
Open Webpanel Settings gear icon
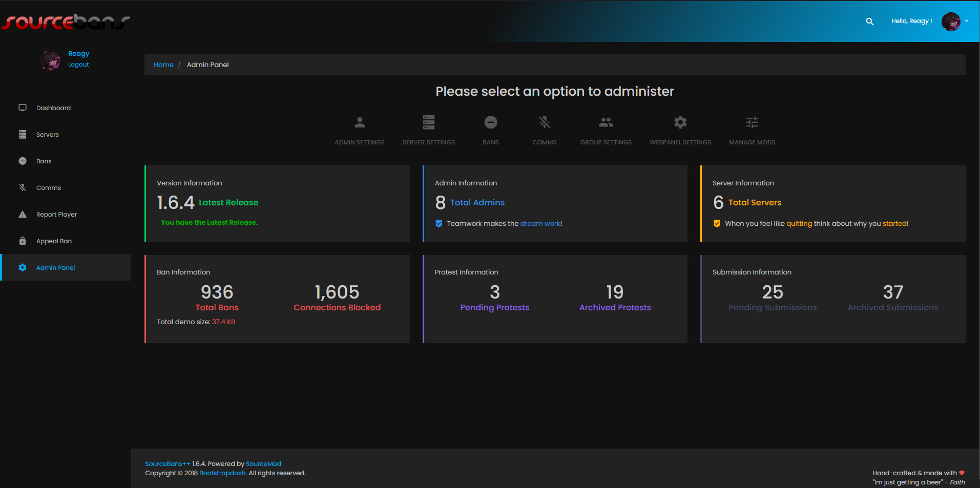tap(680, 122)
